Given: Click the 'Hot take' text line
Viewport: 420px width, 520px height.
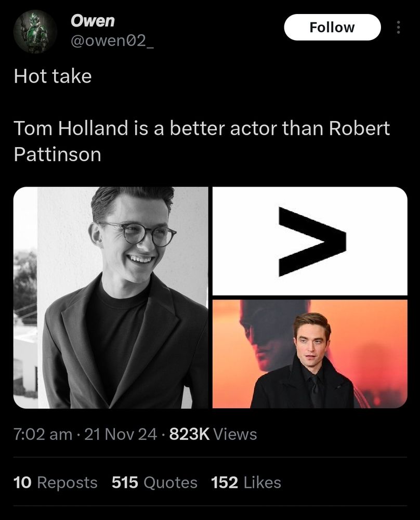Looking at the screenshot, I should click(52, 76).
